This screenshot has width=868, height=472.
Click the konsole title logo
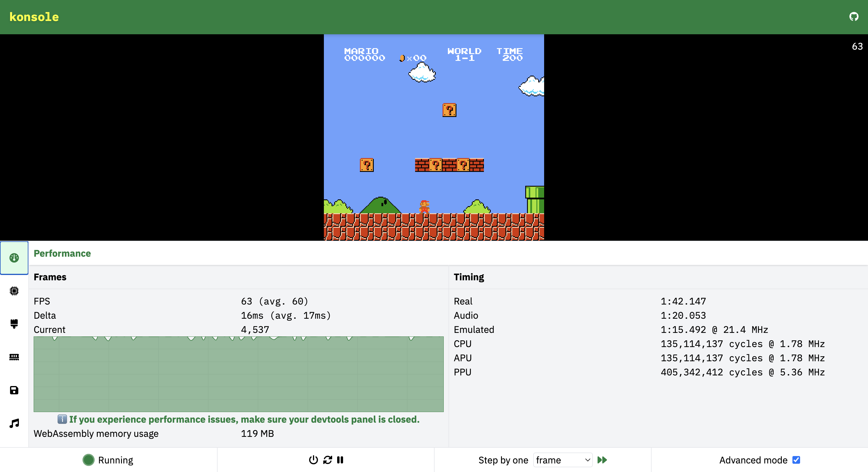pyautogui.click(x=34, y=17)
